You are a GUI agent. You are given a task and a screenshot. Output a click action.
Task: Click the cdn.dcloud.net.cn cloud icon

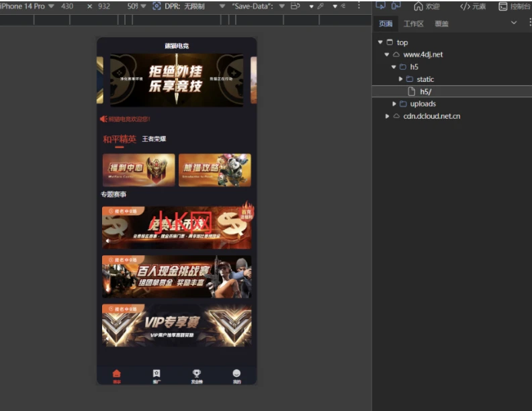tap(396, 116)
